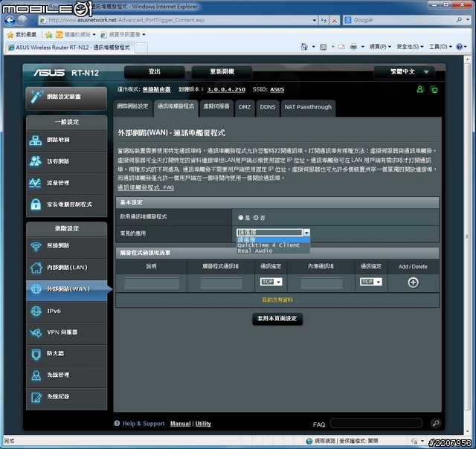Open the 安全性(S) Safety menu
This screenshot has width=476, height=449.
[x=410, y=46]
